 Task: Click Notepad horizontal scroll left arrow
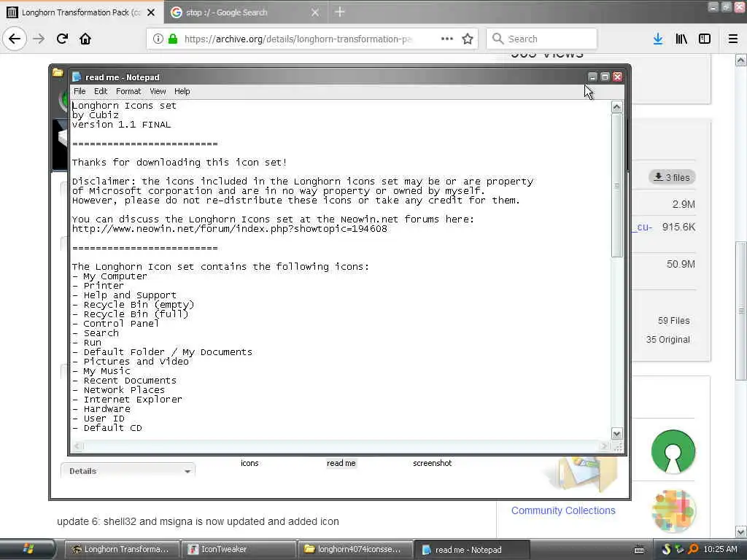(x=77, y=446)
